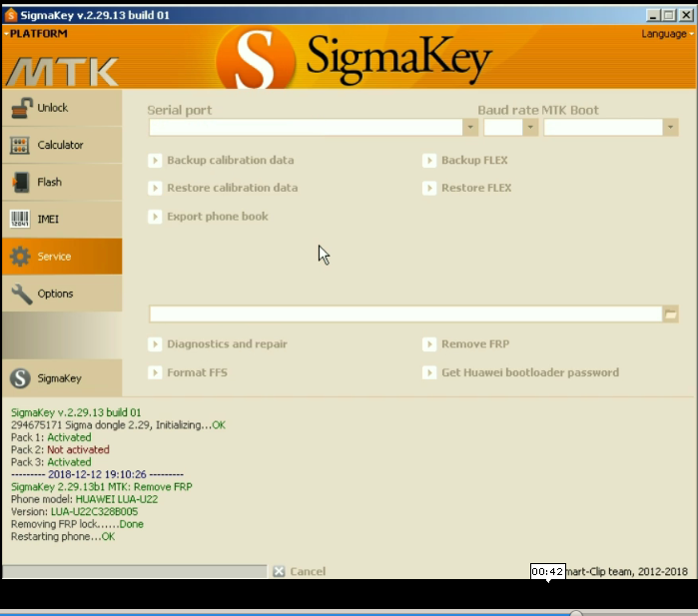This screenshot has height=616, width=698.
Task: Click the 'Sigma dongle 2.29, Initializing...OK' line
Action: tap(118, 425)
